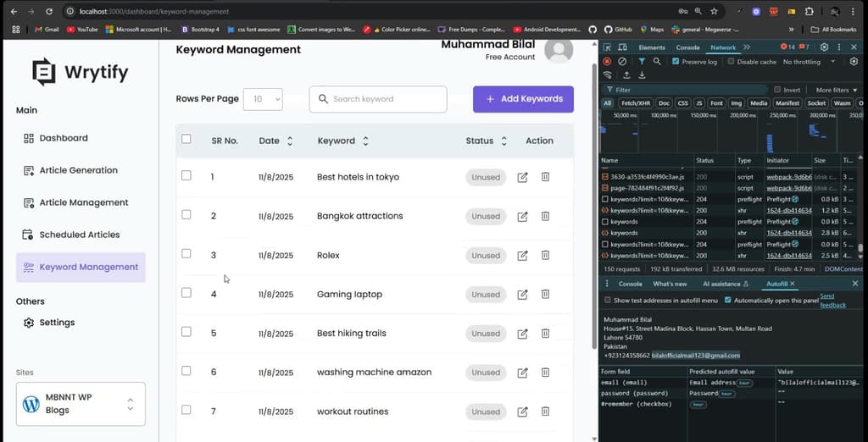The width and height of the screenshot is (868, 442).
Task: Uncheck the Preserve log checkbox
Action: coord(676,62)
